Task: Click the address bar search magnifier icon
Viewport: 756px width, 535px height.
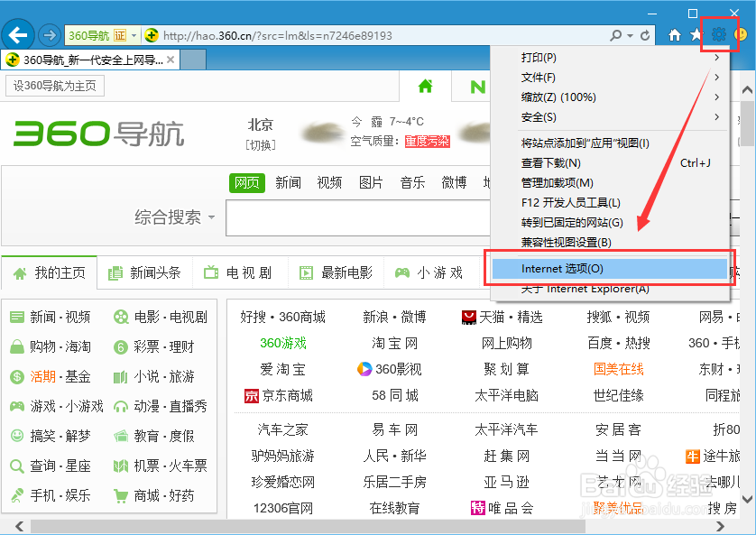Action: tap(615, 35)
